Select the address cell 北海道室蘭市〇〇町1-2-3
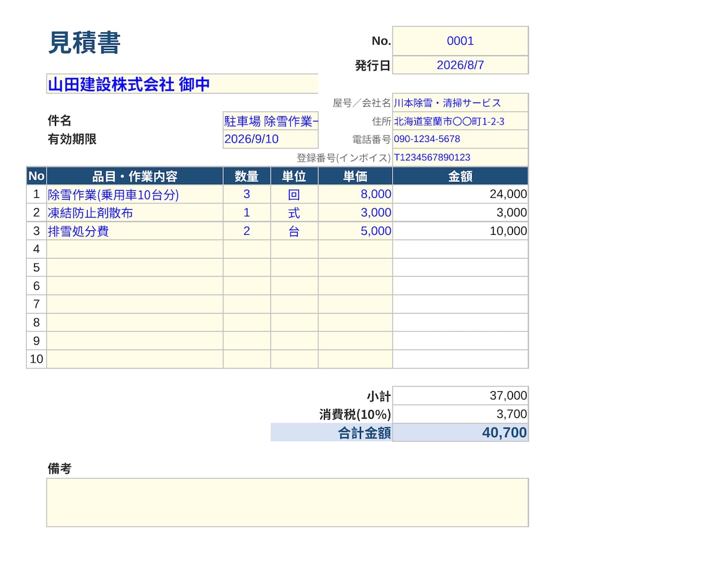This screenshot has width=728, height=576. 460,122
